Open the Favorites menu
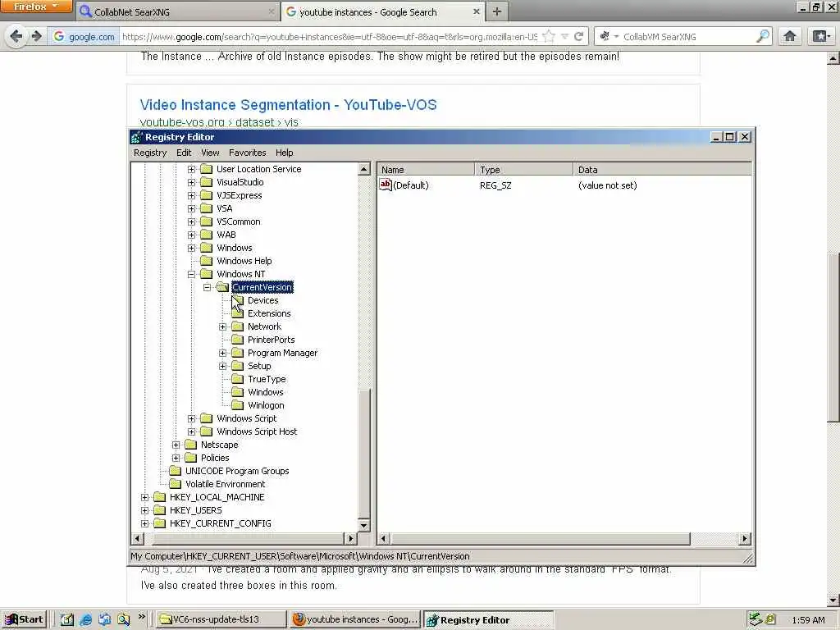 [x=248, y=153]
